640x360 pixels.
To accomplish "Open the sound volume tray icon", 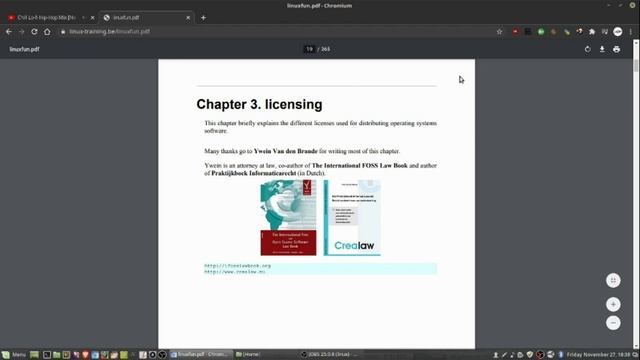I will click(x=512, y=355).
